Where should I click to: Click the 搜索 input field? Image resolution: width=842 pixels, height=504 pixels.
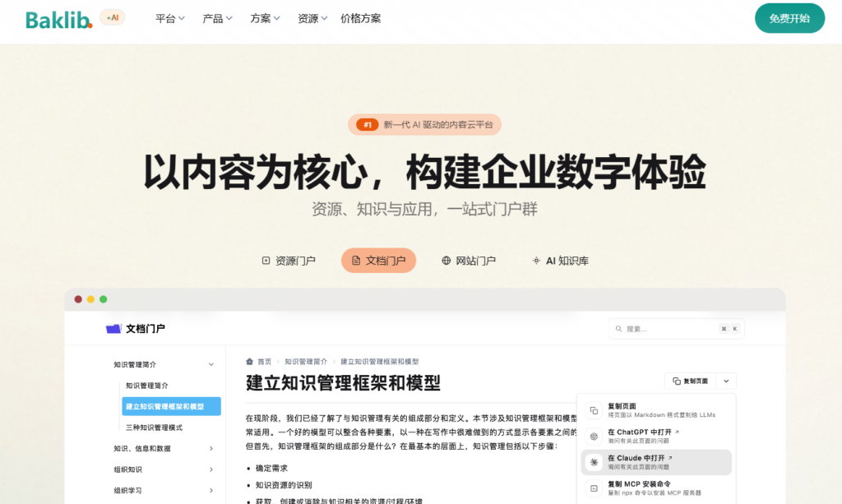tap(676, 329)
